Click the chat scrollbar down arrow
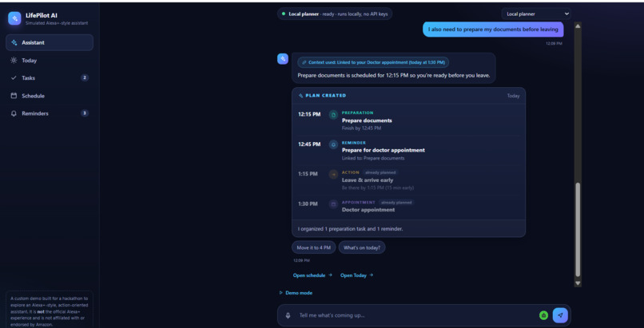This screenshot has width=644, height=328. [x=578, y=283]
